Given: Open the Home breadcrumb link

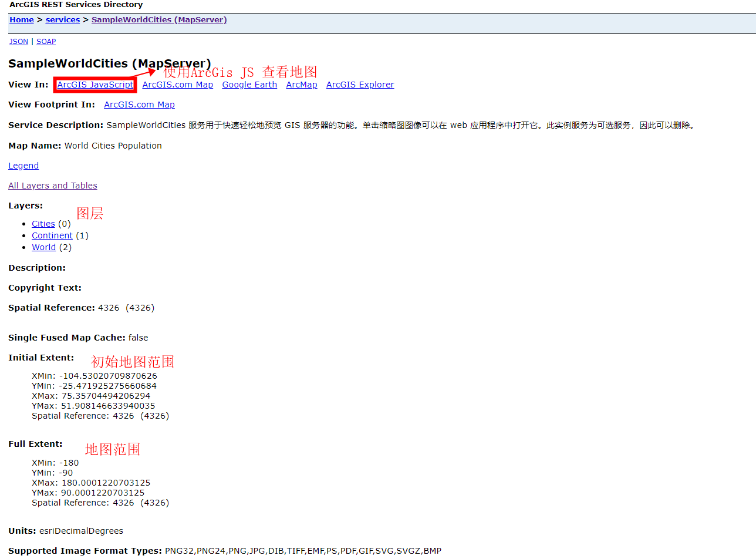Looking at the screenshot, I should point(22,20).
